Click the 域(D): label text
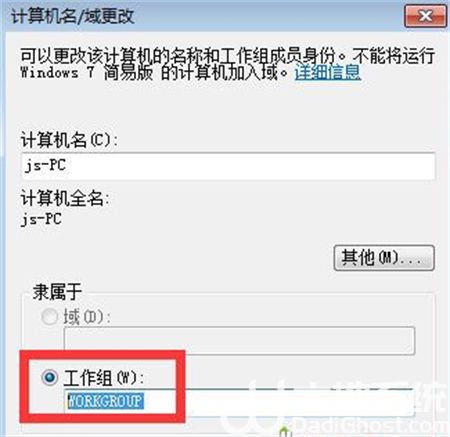The image size is (450, 437). tap(87, 317)
